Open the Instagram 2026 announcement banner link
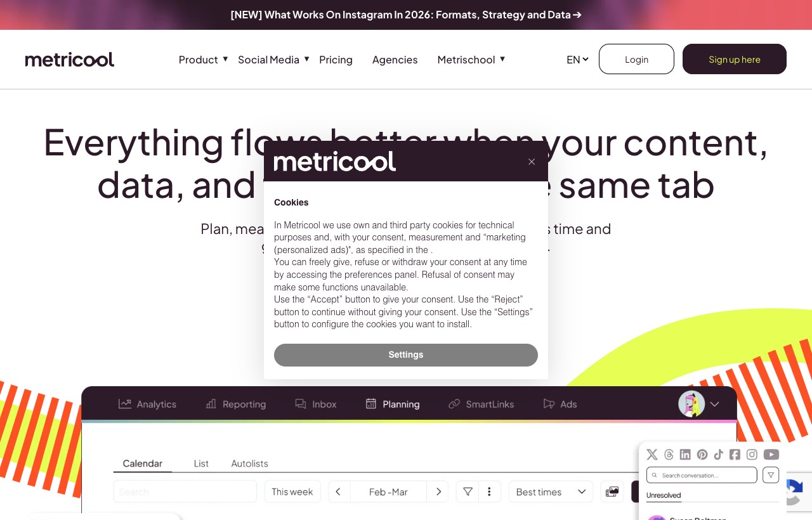The height and width of the screenshot is (520, 812). point(406,15)
